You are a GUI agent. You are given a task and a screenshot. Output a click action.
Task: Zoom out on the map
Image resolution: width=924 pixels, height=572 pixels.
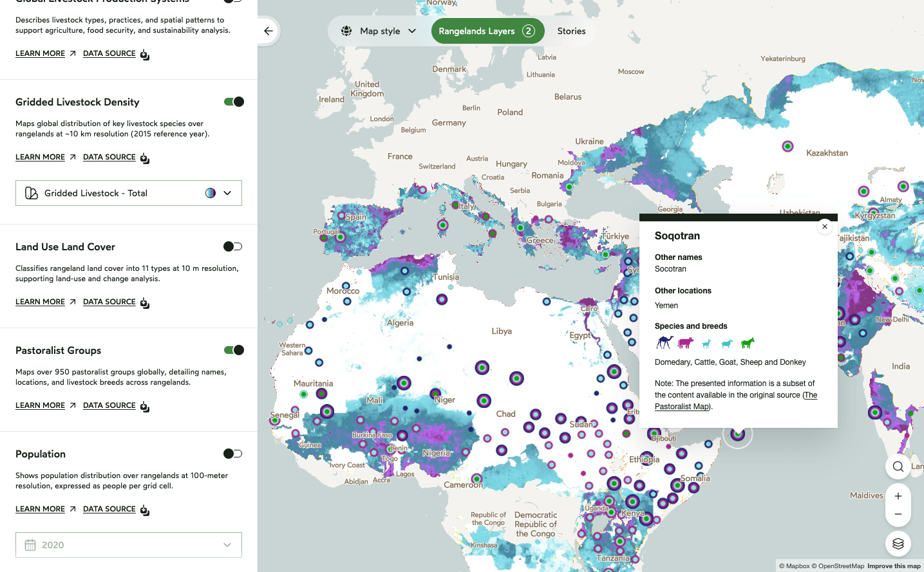tap(898, 514)
